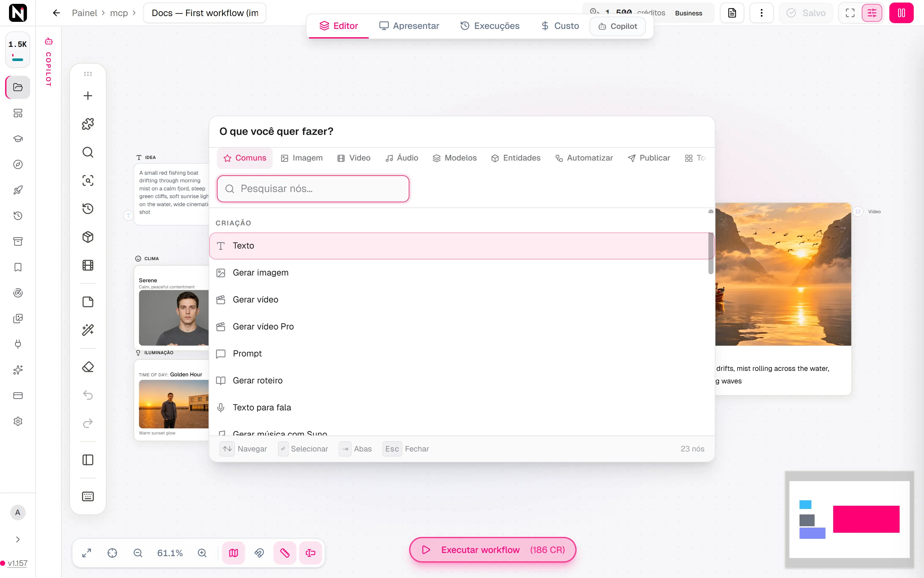
Task: Click the zoom-in magnifier icon
Action: [202, 553]
